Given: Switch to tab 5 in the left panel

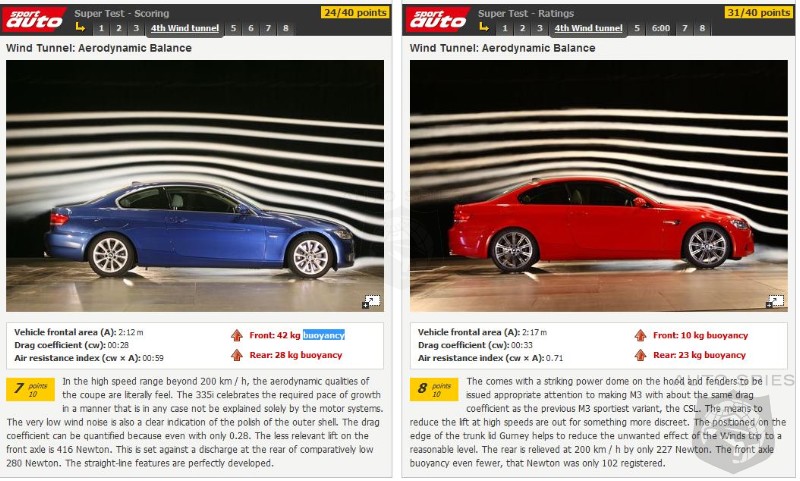Looking at the screenshot, I should [x=233, y=28].
